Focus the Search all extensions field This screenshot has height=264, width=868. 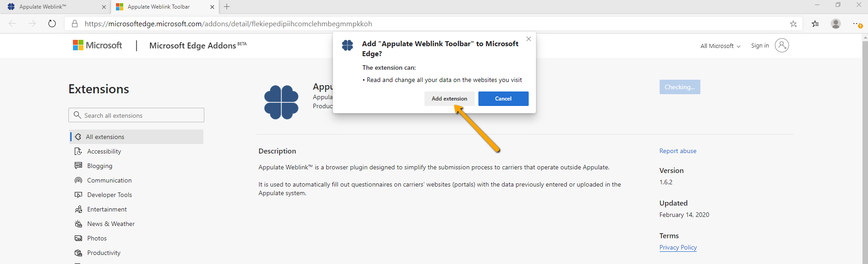tap(136, 115)
